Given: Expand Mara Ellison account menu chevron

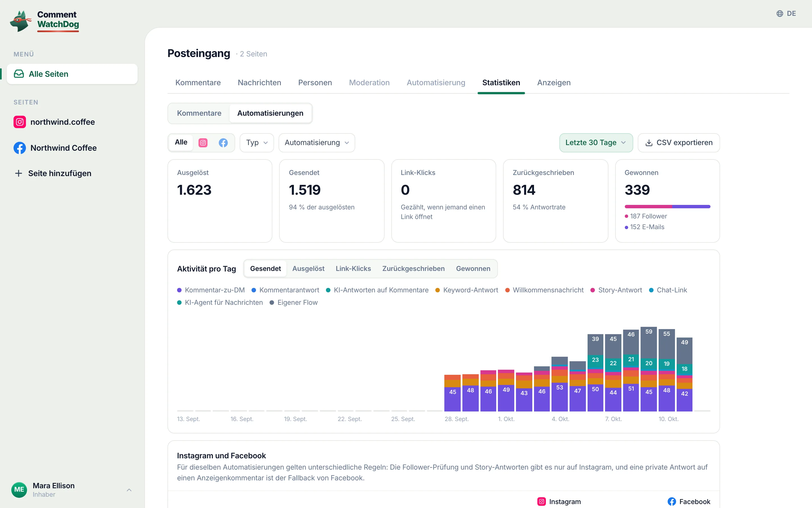Looking at the screenshot, I should pyautogui.click(x=129, y=490).
